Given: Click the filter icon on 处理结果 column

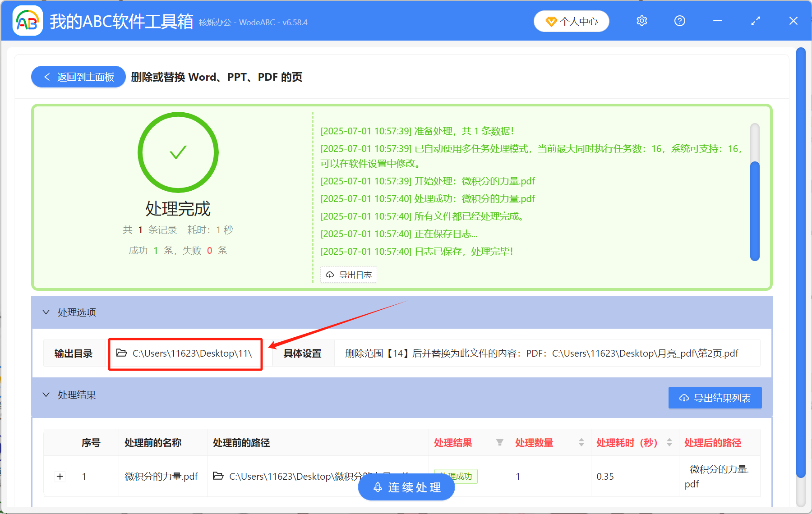Looking at the screenshot, I should coord(500,443).
